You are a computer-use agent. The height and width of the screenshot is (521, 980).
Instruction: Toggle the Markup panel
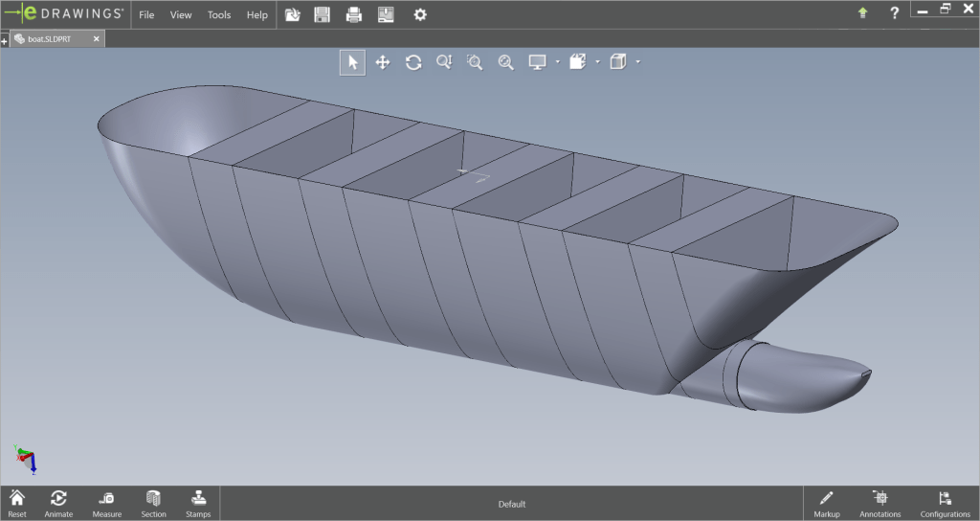(x=826, y=503)
